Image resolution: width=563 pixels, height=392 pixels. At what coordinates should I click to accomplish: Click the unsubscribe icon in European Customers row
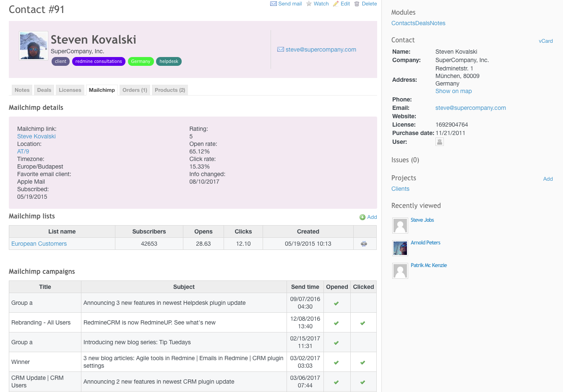(364, 244)
